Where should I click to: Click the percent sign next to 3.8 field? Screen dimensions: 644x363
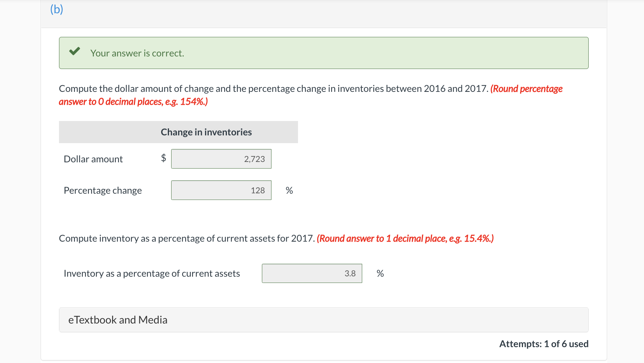[380, 273]
